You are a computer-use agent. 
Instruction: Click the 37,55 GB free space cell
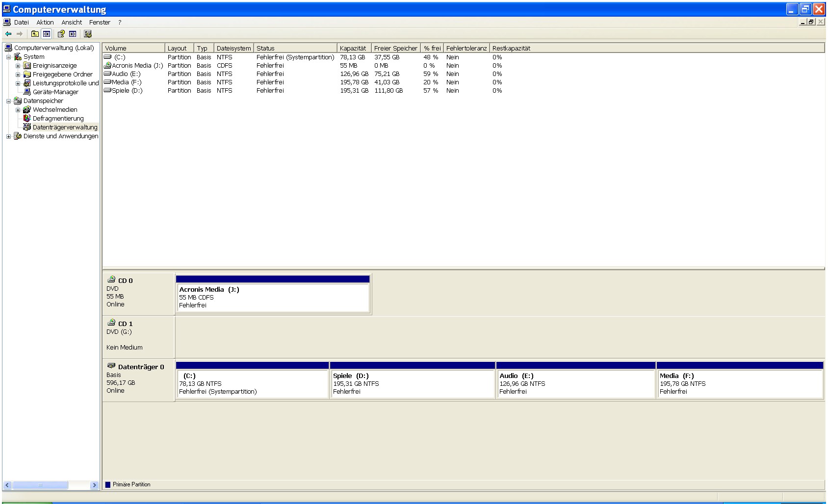(387, 57)
